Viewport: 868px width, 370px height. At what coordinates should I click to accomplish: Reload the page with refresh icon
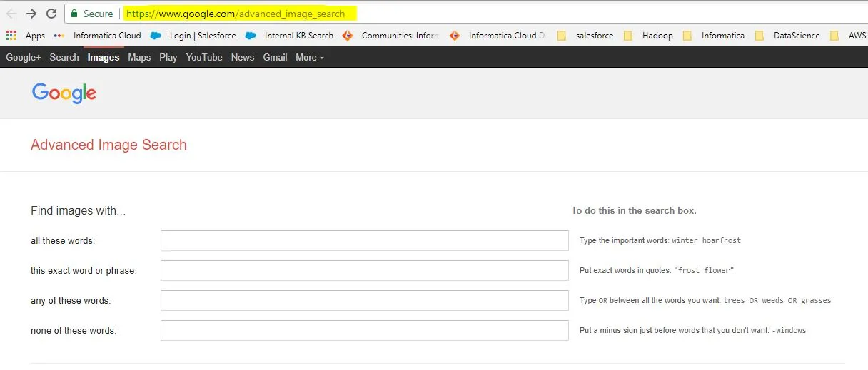(51, 14)
